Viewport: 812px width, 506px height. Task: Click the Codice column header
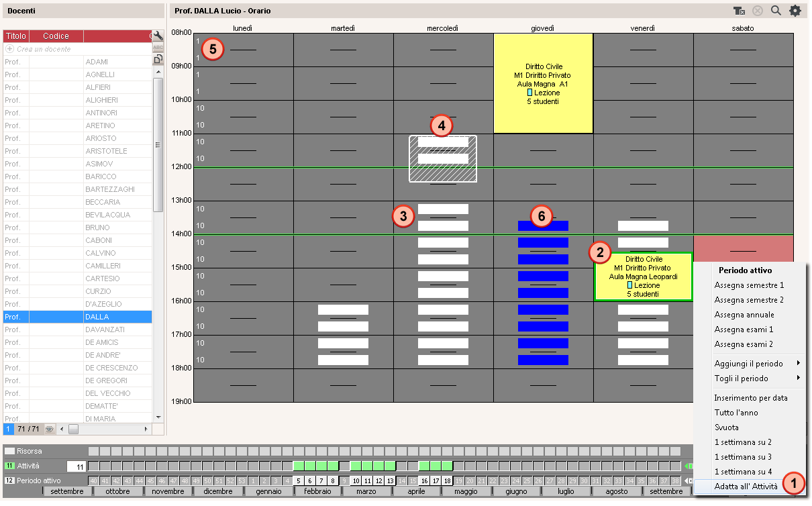coord(56,36)
